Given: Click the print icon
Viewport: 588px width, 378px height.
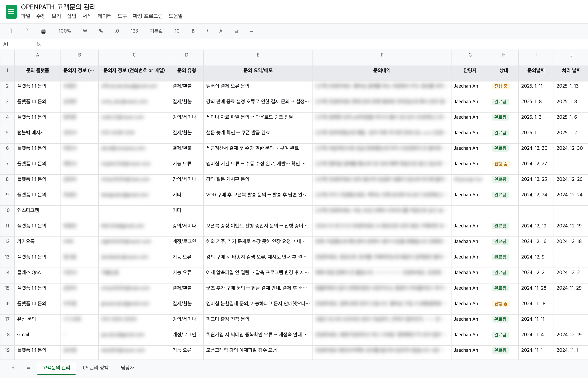Looking at the screenshot, I should tap(43, 31).
